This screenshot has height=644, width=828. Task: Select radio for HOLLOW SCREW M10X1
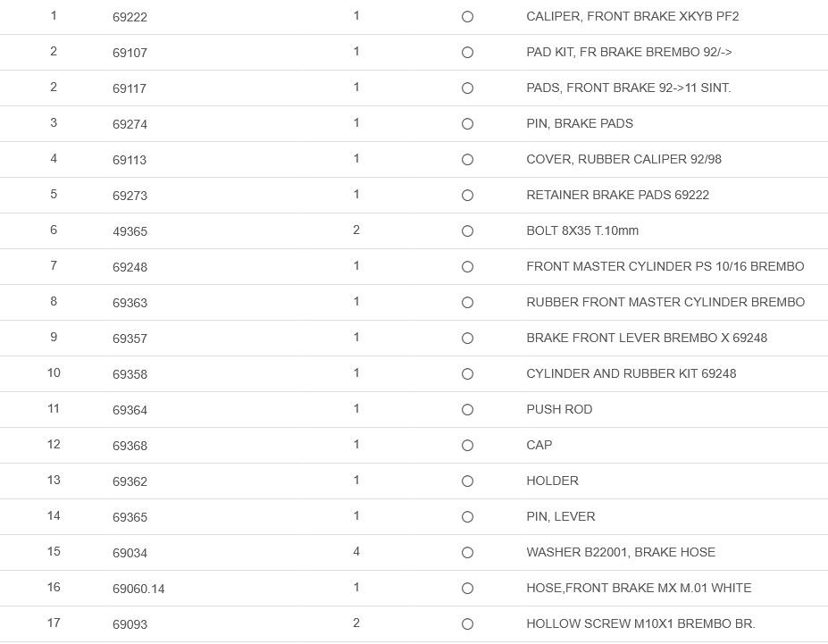point(467,624)
